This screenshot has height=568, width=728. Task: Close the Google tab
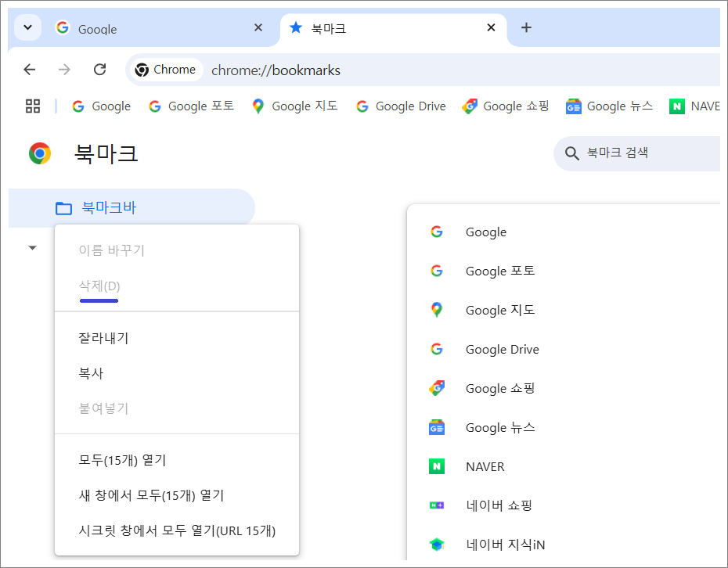(258, 28)
